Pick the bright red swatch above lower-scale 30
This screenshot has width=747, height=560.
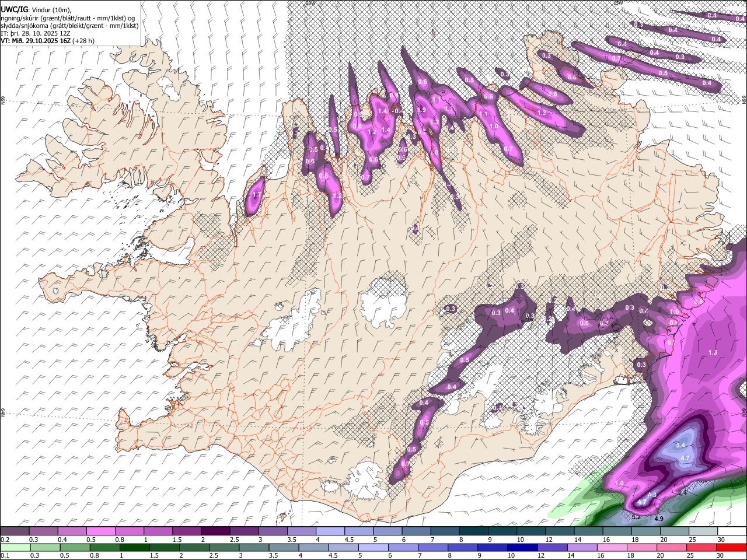click(x=732, y=547)
